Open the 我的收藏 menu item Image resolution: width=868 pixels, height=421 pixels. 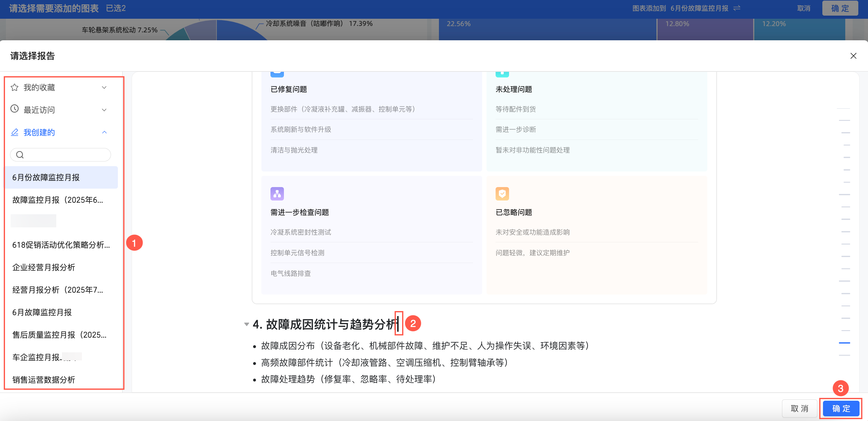click(x=39, y=87)
